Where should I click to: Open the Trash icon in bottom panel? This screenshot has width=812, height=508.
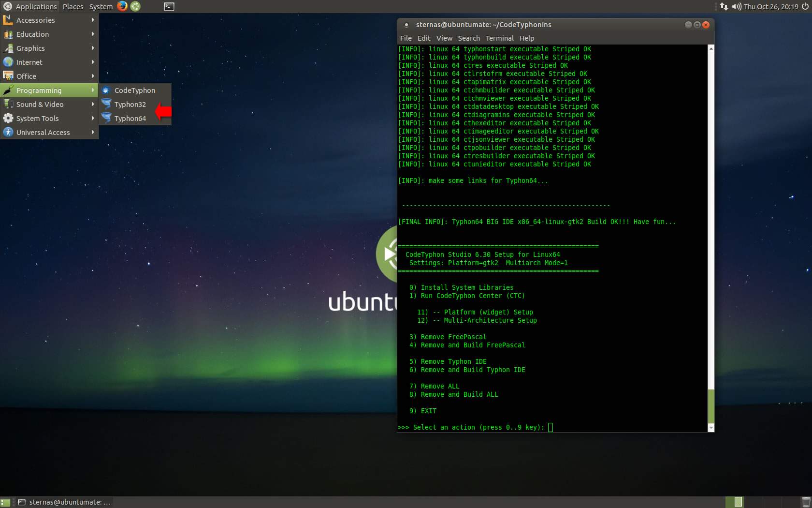click(806, 502)
